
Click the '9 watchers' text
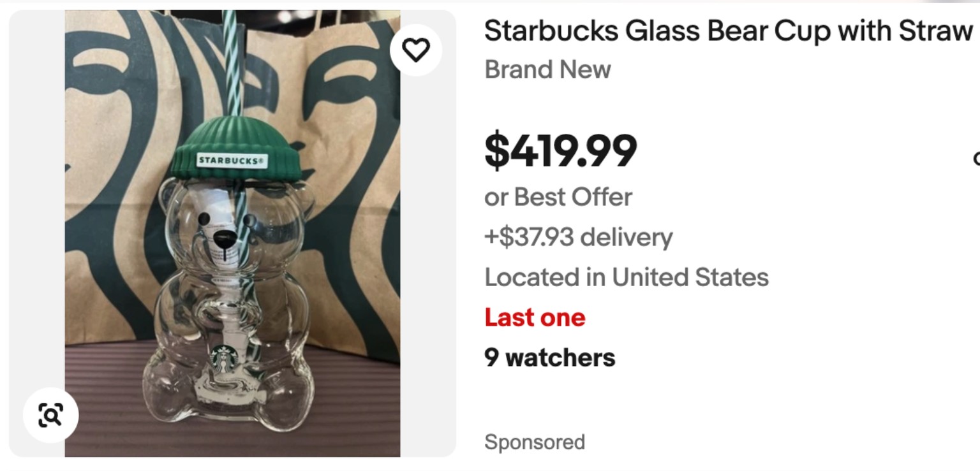point(549,358)
